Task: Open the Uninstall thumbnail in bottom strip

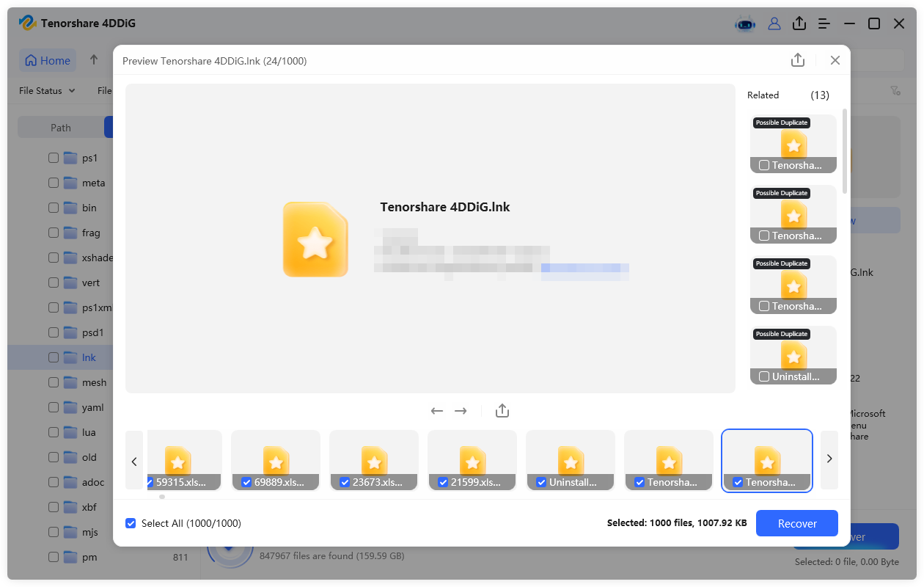Action: point(571,460)
